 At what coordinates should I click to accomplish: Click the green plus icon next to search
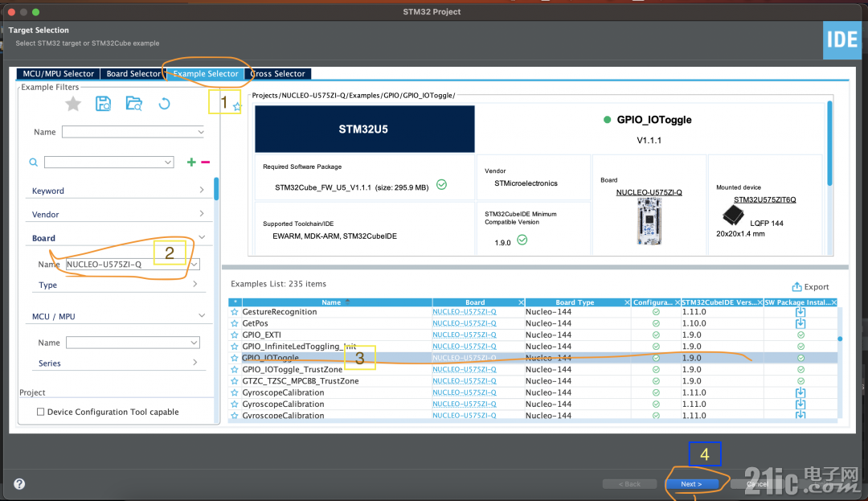pos(191,162)
